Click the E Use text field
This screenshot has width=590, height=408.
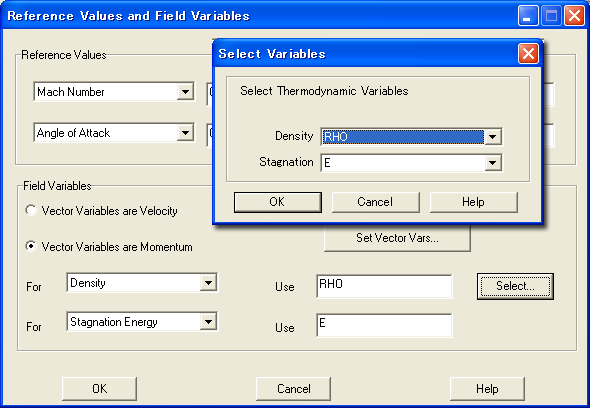384,325
